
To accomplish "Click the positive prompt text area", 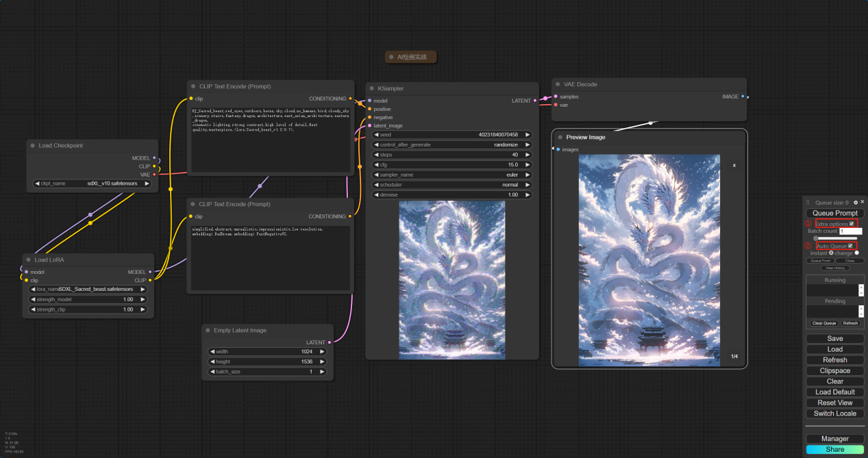I will (x=271, y=139).
